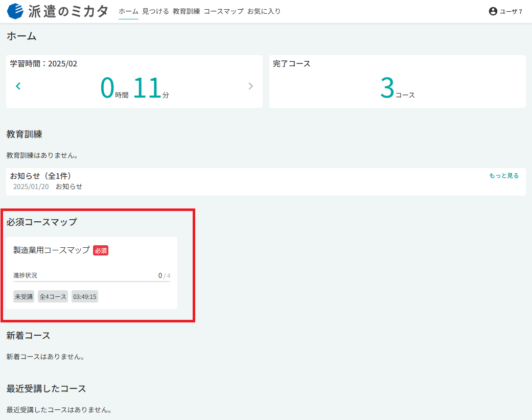
Task: Open the コースマップ navigation item
Action: [224, 11]
